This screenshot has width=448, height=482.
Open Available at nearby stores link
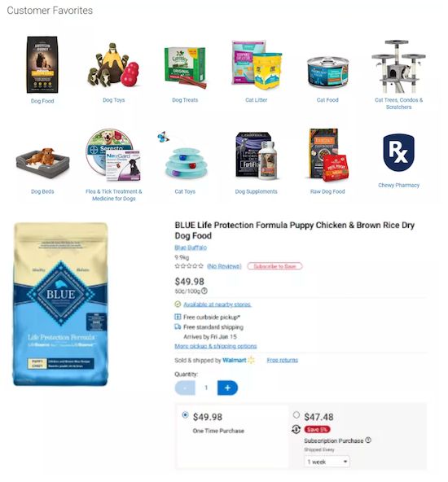tap(217, 305)
